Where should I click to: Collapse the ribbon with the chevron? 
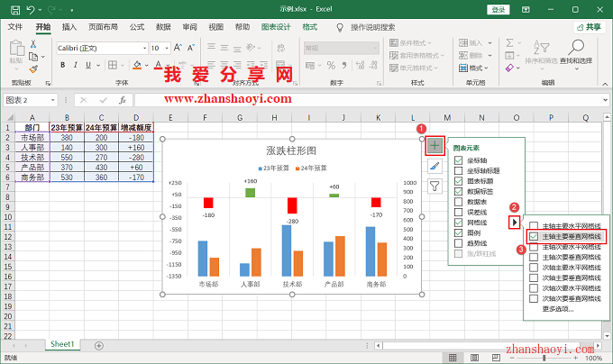(605, 84)
